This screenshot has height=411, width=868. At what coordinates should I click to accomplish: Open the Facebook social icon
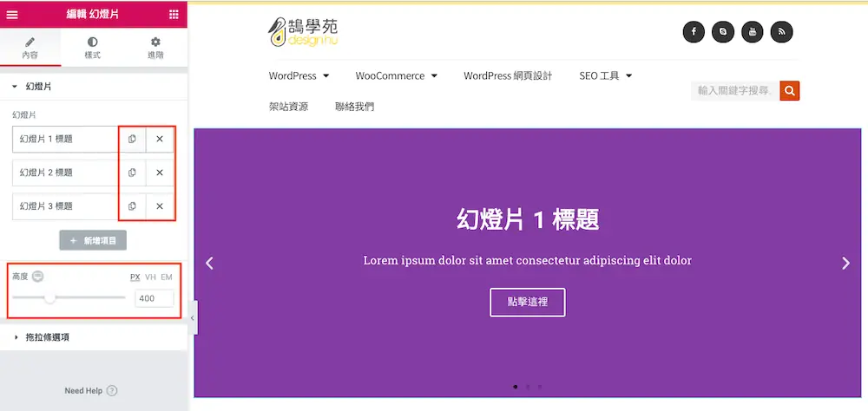[694, 32]
